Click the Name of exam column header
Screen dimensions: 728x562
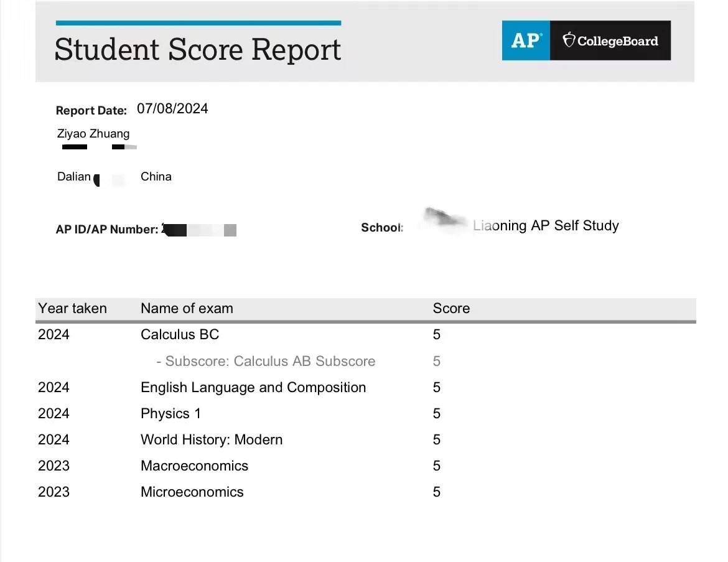(x=187, y=309)
